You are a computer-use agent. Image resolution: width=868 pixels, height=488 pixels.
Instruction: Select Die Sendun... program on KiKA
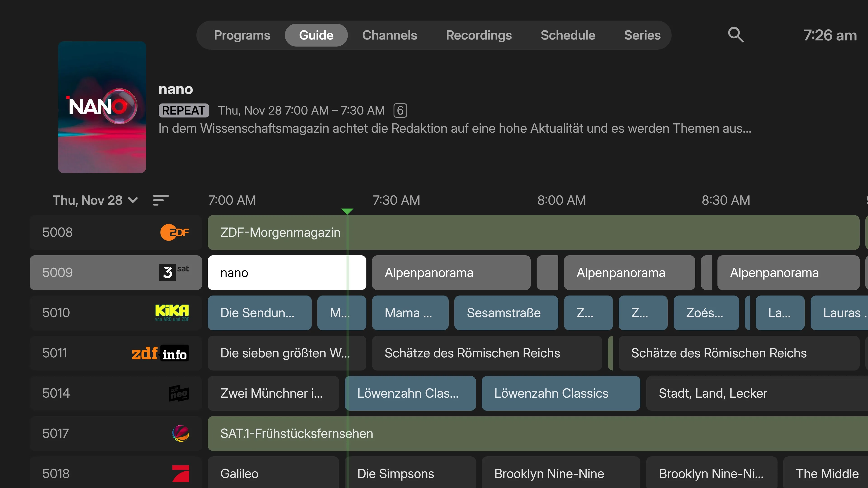(259, 312)
